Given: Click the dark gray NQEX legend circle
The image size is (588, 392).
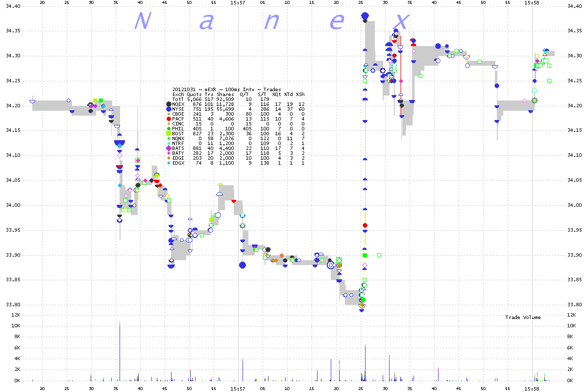Looking at the screenshot, I should click(x=169, y=104).
